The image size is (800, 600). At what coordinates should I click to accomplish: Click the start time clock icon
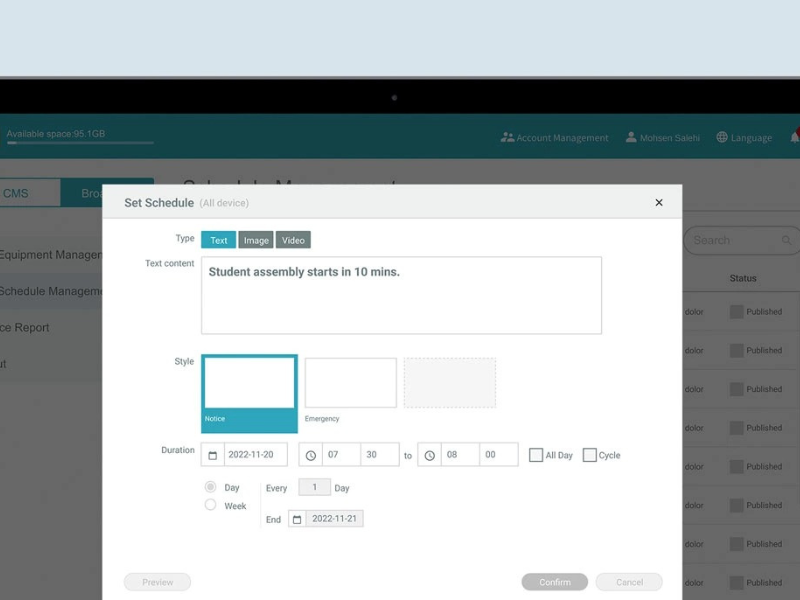click(311, 455)
